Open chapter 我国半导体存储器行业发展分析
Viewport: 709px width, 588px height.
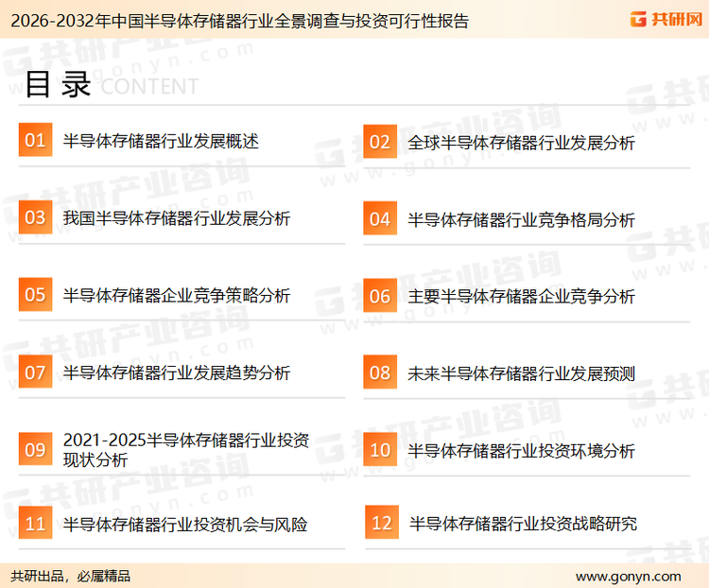click(x=177, y=218)
